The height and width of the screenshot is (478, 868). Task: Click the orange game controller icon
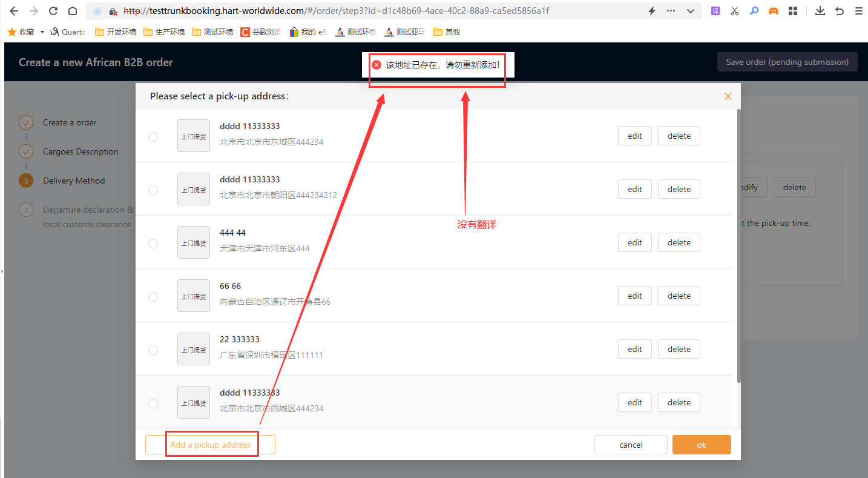coord(773,11)
